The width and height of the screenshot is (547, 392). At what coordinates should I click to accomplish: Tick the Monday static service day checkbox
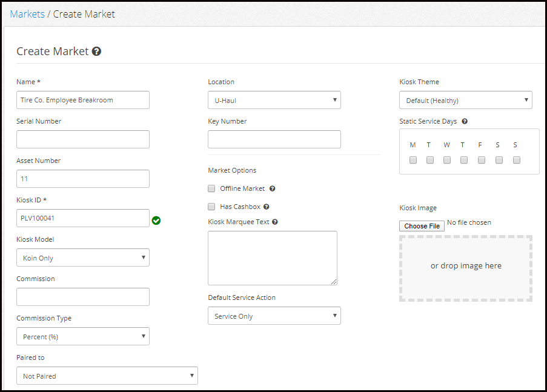pos(413,160)
